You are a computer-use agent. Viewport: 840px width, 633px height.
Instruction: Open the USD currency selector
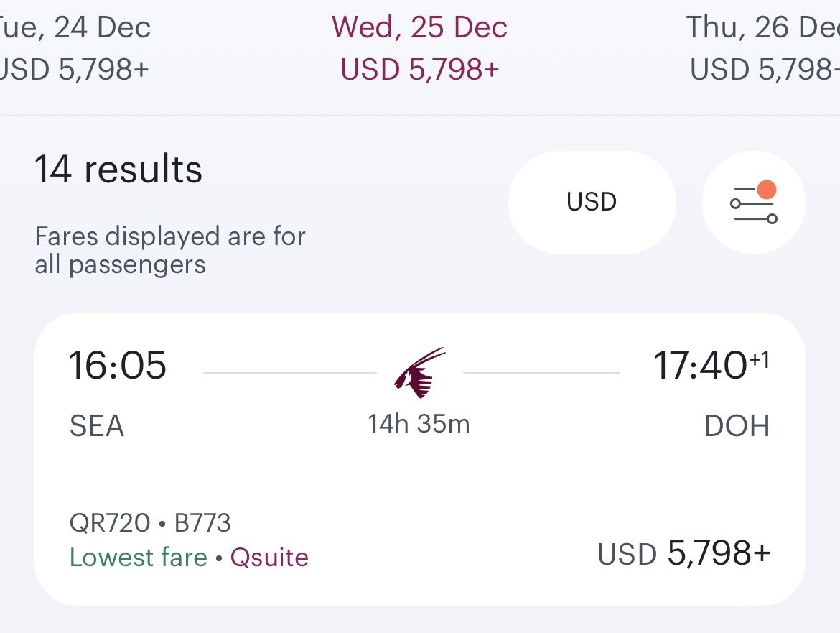point(592,203)
